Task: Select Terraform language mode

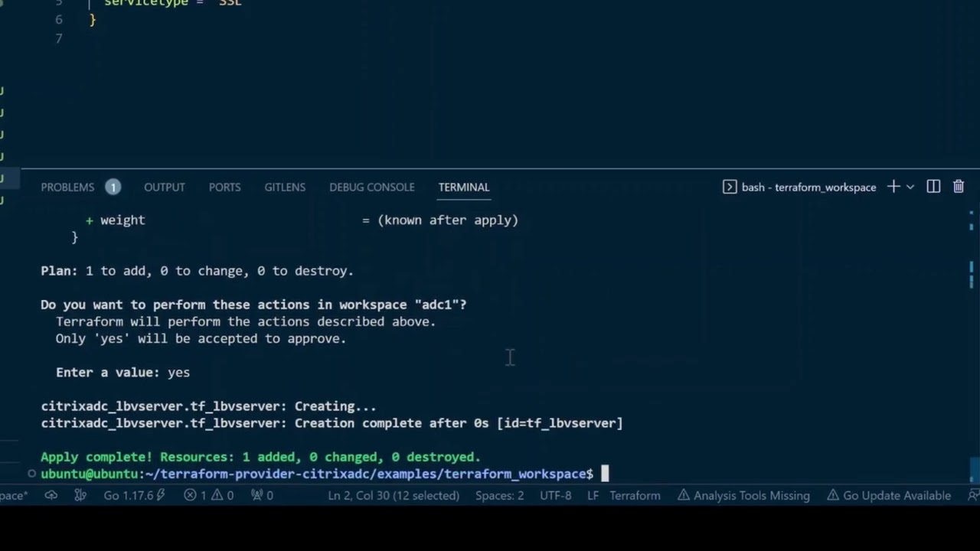Action: point(635,495)
